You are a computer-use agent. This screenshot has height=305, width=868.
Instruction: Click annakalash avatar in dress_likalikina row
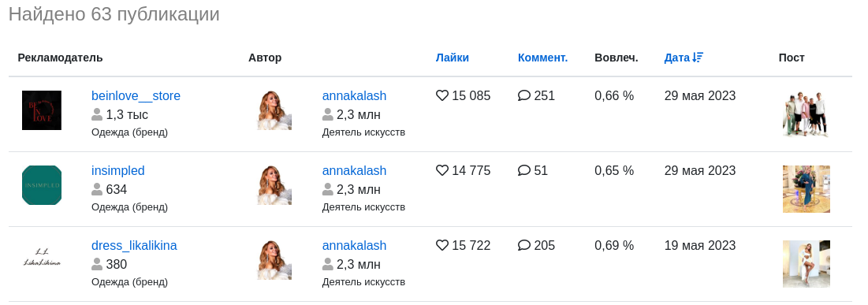pos(274,259)
